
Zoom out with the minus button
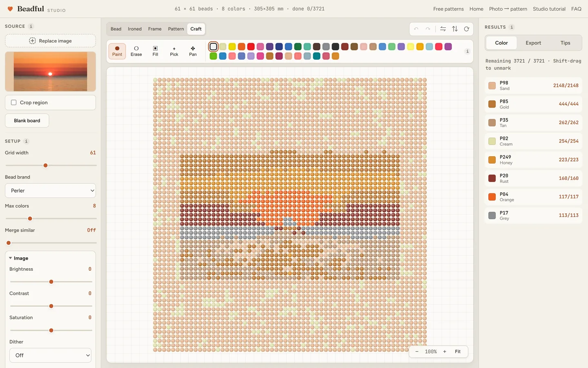point(416,352)
